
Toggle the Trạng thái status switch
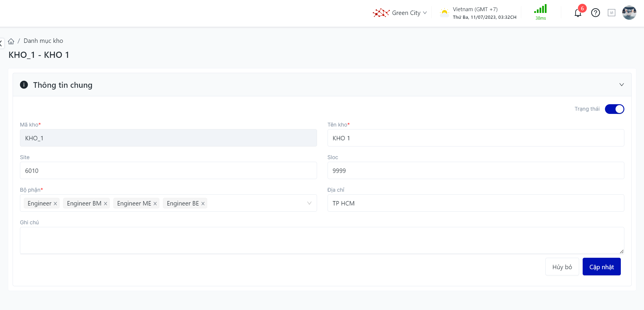(614, 109)
